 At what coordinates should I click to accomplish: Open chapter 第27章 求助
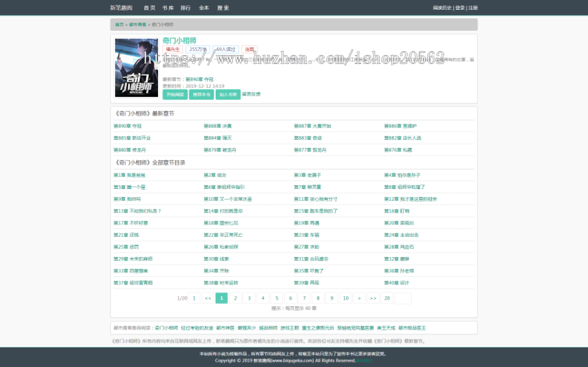(x=306, y=247)
